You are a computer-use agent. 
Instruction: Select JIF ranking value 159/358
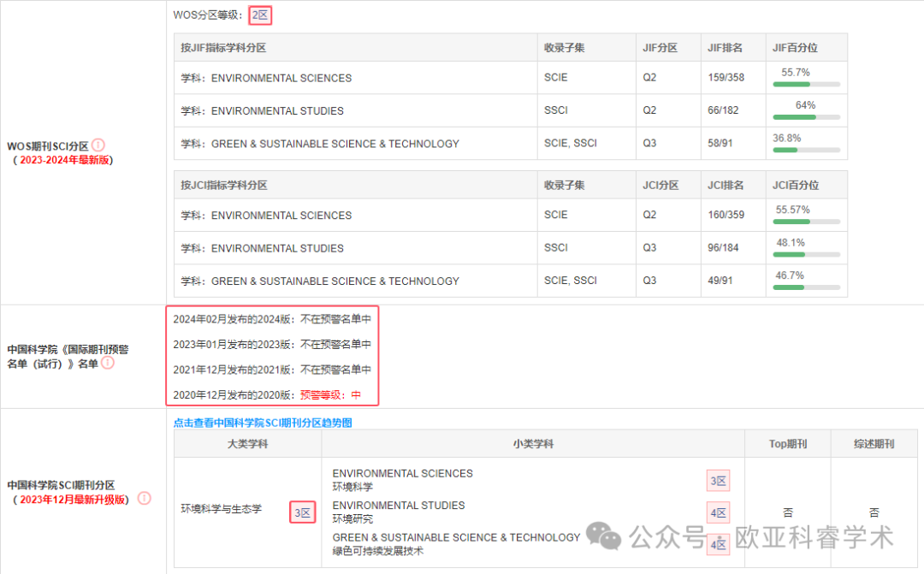point(726,77)
